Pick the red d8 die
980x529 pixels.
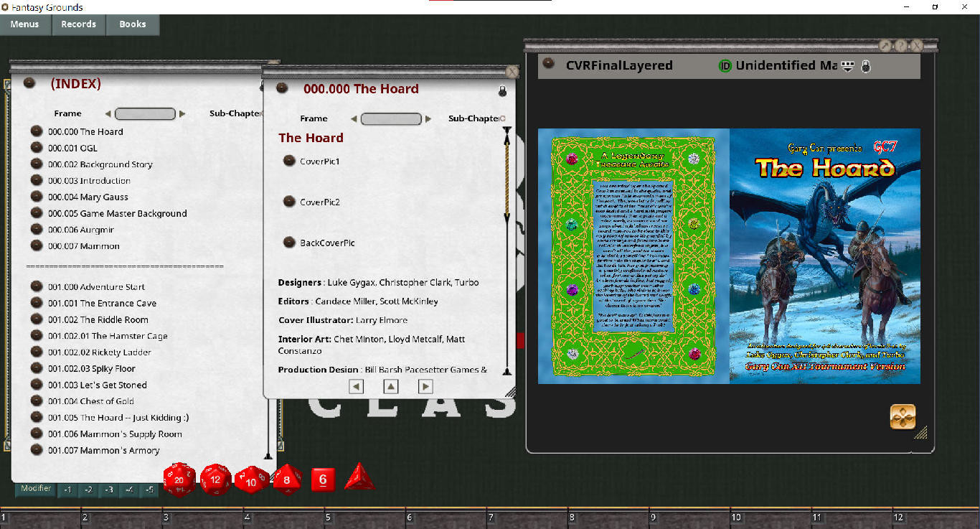[x=287, y=479]
